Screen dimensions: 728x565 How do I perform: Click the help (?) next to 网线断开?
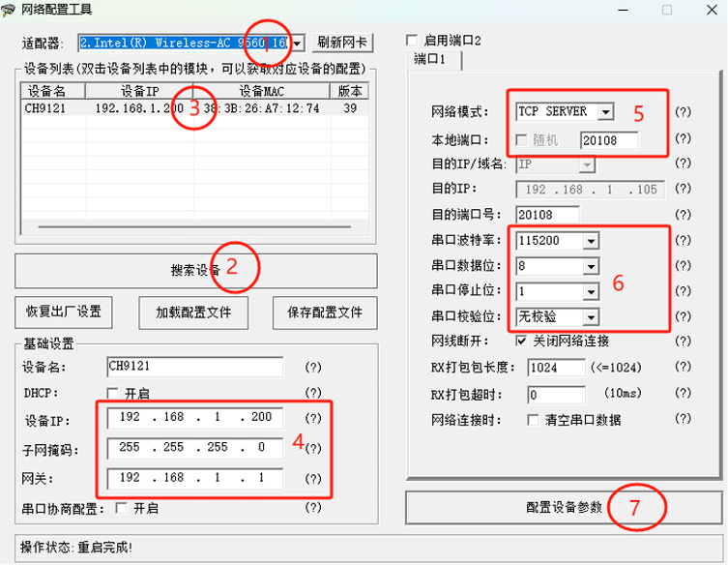click(x=684, y=342)
